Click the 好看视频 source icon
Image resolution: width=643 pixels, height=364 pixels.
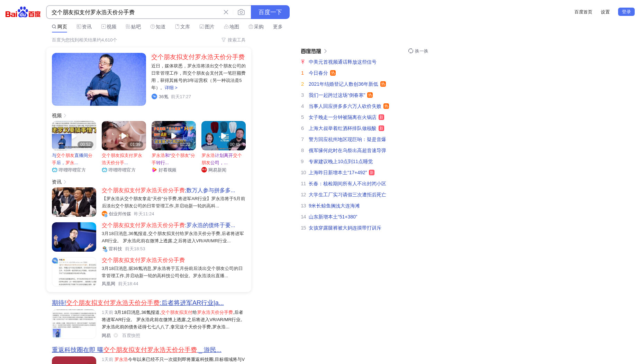click(x=154, y=170)
